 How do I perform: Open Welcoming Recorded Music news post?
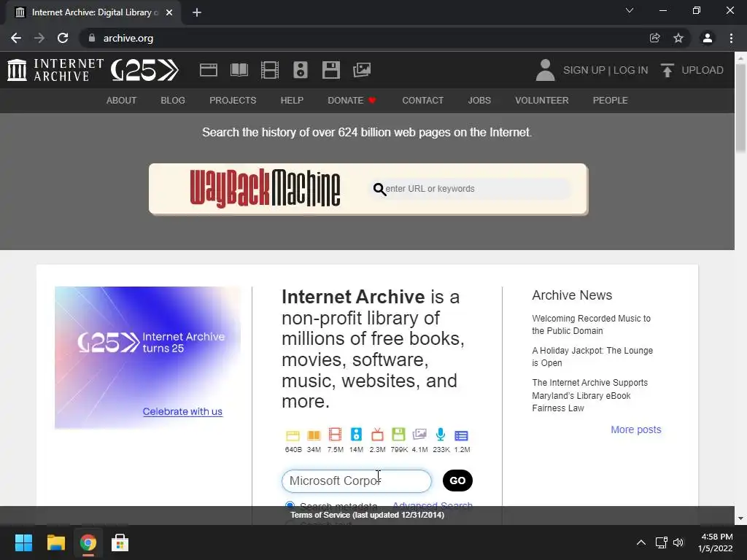point(591,324)
